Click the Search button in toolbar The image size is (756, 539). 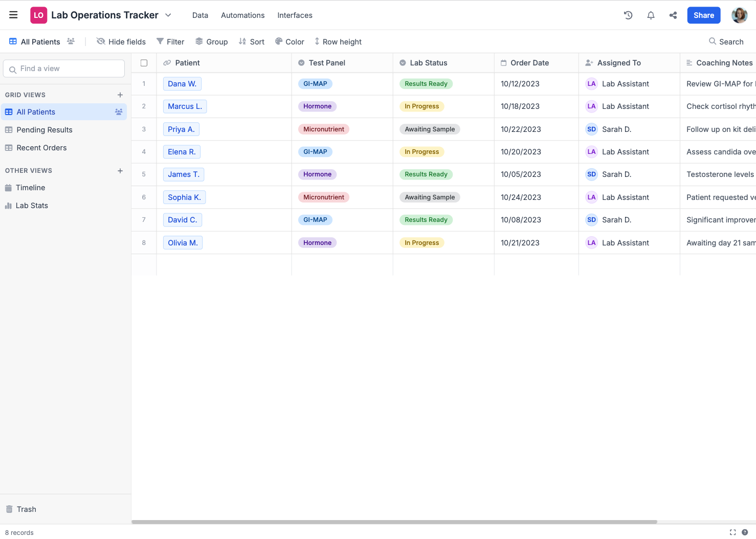(726, 41)
